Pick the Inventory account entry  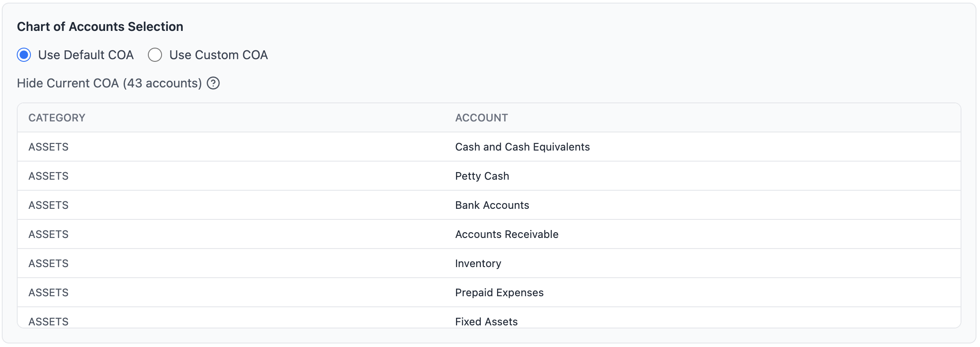pos(478,264)
